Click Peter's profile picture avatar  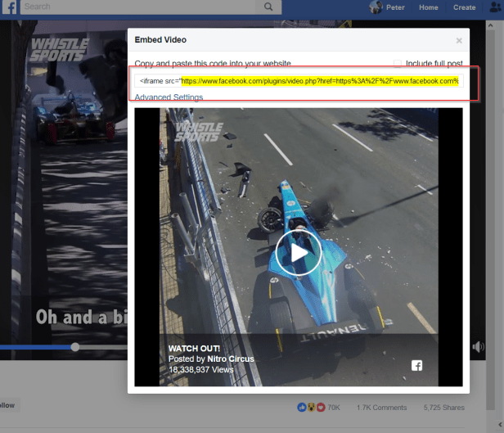[376, 7]
